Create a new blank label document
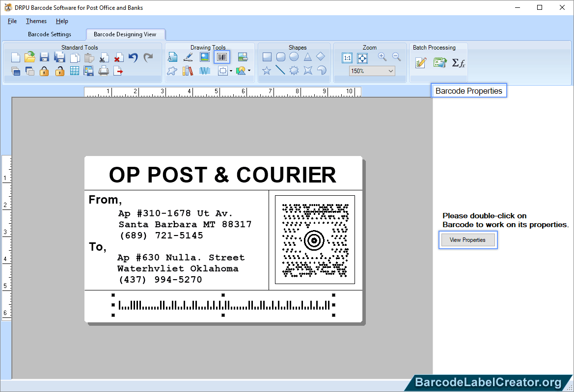574x392 pixels. pyautogui.click(x=15, y=57)
